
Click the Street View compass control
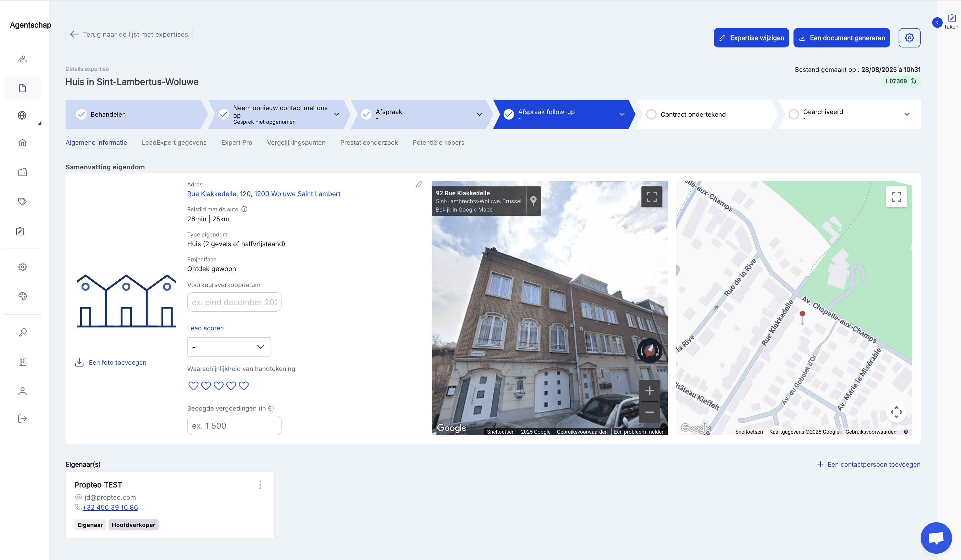pos(649,351)
